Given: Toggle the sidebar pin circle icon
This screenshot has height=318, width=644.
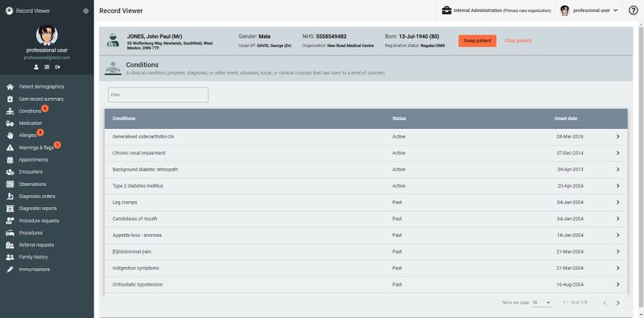Looking at the screenshot, I should pos(86,11).
